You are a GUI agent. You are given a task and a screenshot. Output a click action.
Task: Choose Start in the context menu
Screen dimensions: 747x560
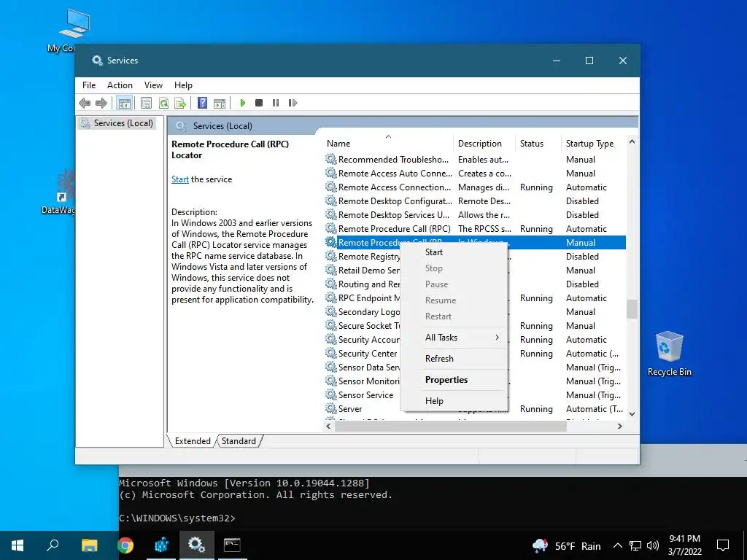(x=454, y=252)
